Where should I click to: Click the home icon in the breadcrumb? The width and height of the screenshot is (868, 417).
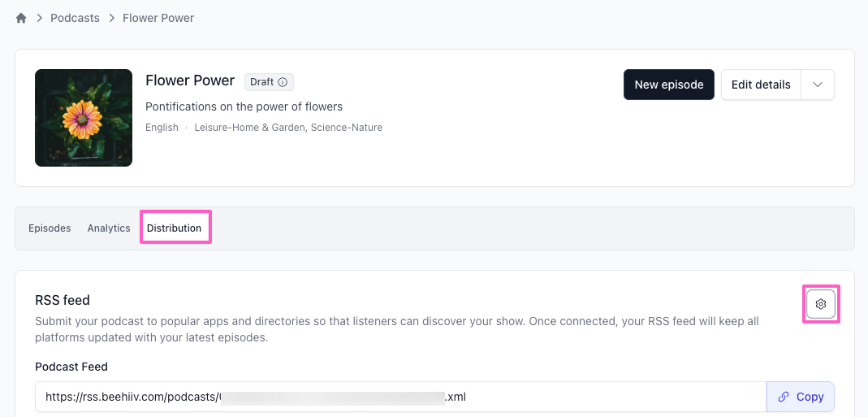coord(21,18)
